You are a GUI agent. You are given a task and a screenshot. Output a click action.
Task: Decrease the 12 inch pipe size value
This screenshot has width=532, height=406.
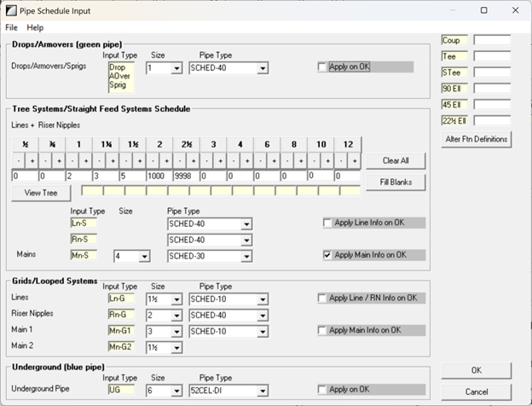340,160
